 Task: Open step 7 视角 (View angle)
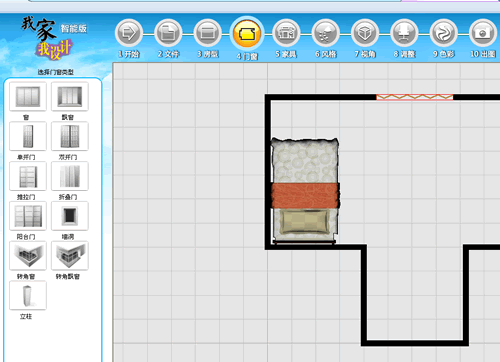click(x=365, y=33)
